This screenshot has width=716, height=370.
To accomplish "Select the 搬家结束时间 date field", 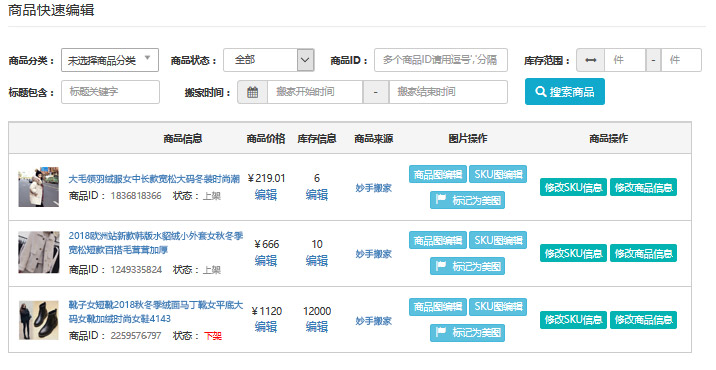I will click(x=448, y=92).
